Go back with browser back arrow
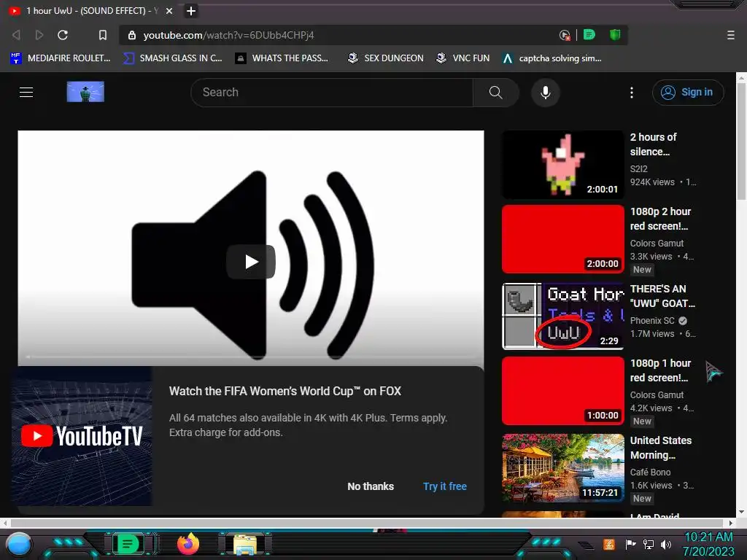 (16, 35)
